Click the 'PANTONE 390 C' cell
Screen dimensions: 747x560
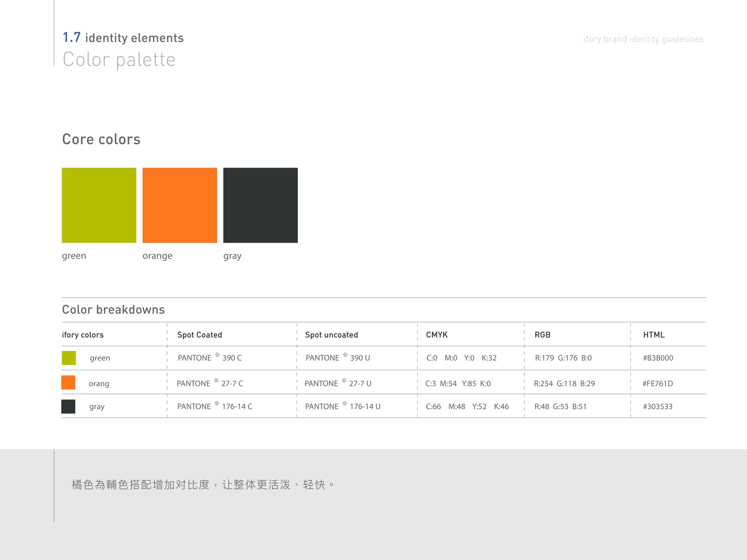coord(210,357)
